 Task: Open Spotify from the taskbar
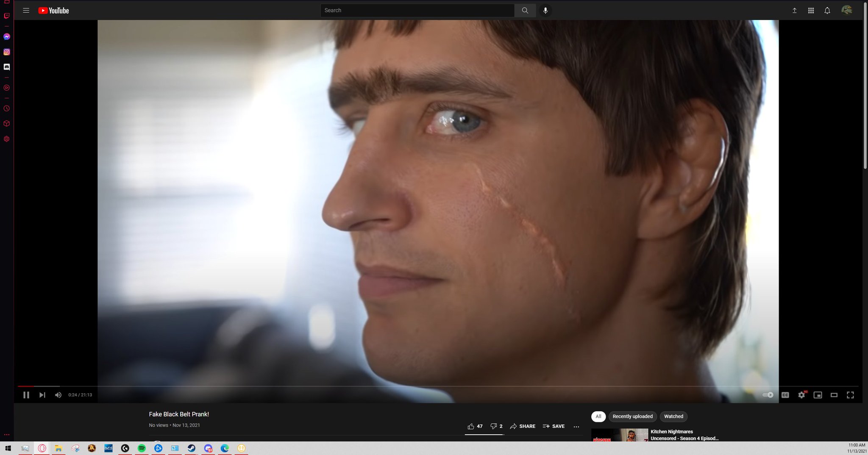142,448
